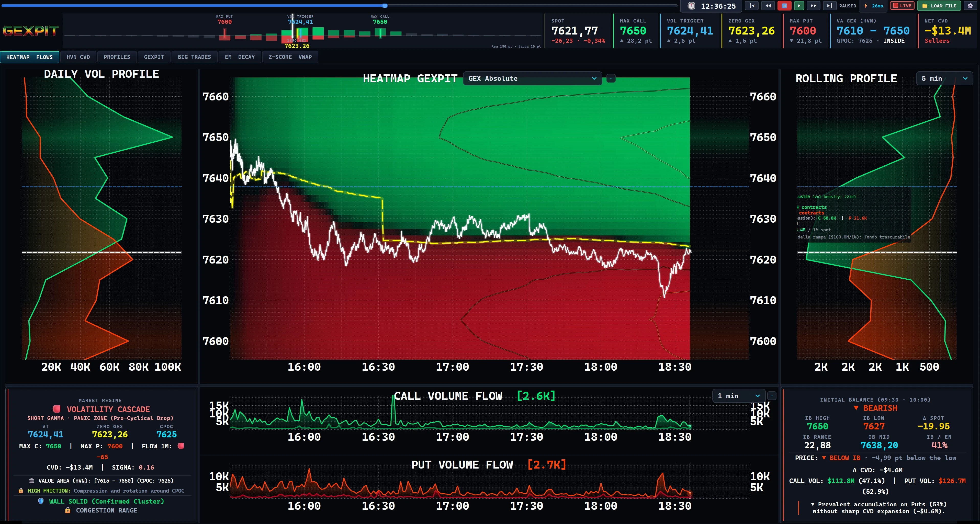Start playback with the green play button
The height and width of the screenshot is (524, 980).
click(799, 6)
